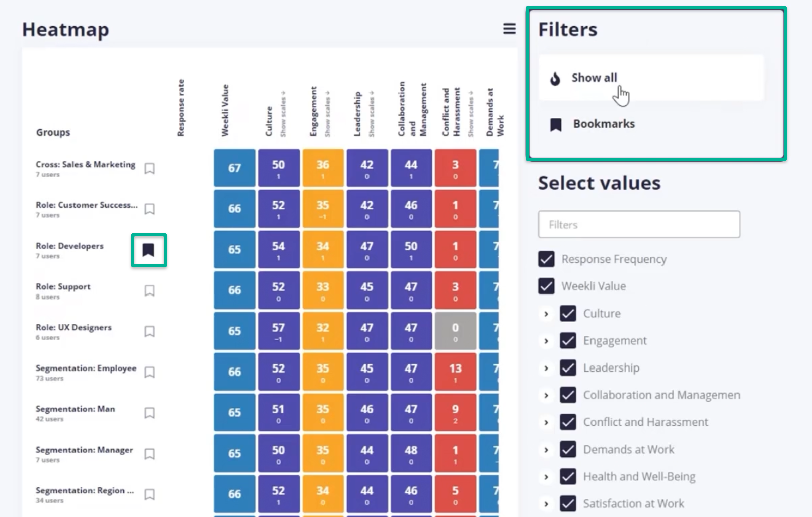Bookmark the Cross: Sales & Marketing group
The width and height of the screenshot is (812, 517).
click(x=150, y=168)
